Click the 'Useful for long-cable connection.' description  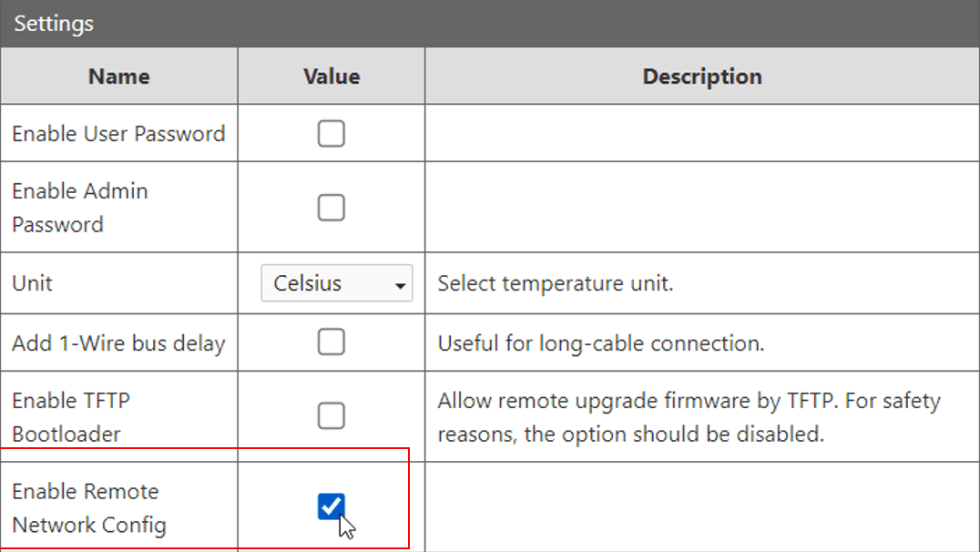pos(600,343)
